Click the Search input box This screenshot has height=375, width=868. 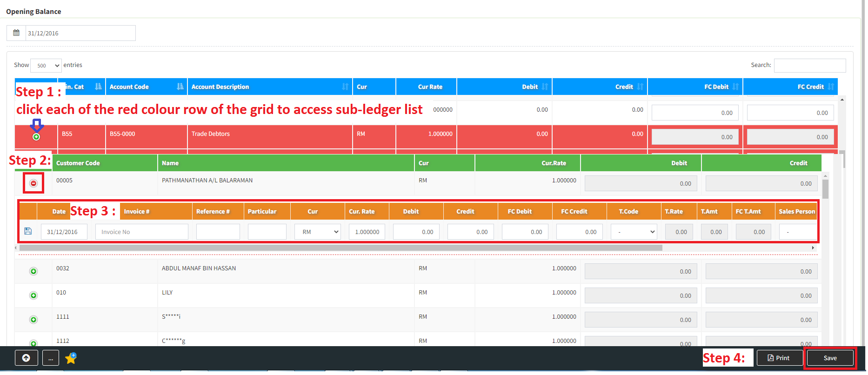click(809, 66)
